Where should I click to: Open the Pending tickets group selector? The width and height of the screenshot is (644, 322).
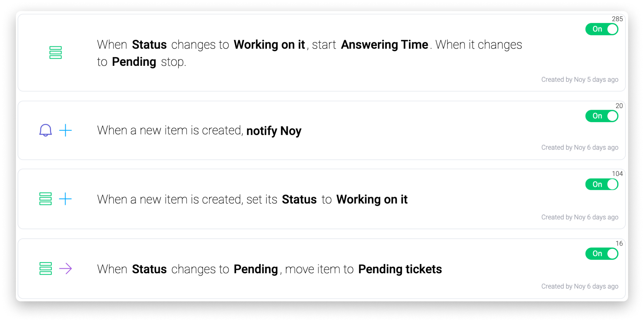click(400, 269)
